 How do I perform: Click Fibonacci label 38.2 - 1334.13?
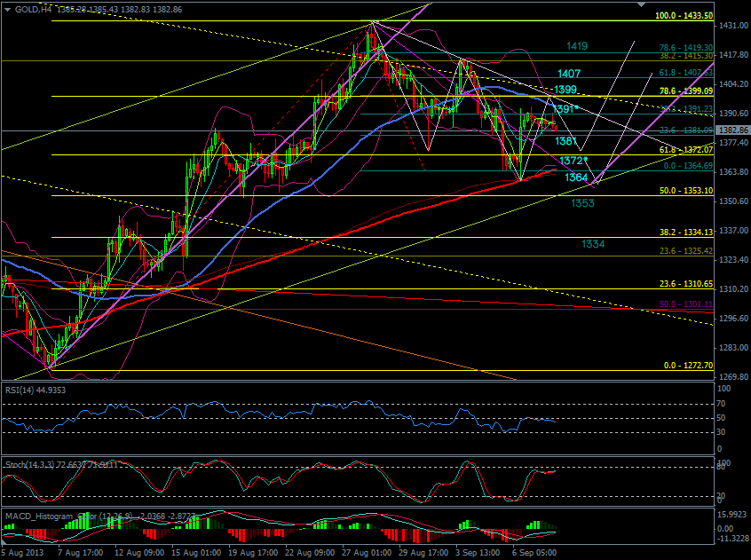pyautogui.click(x=686, y=233)
